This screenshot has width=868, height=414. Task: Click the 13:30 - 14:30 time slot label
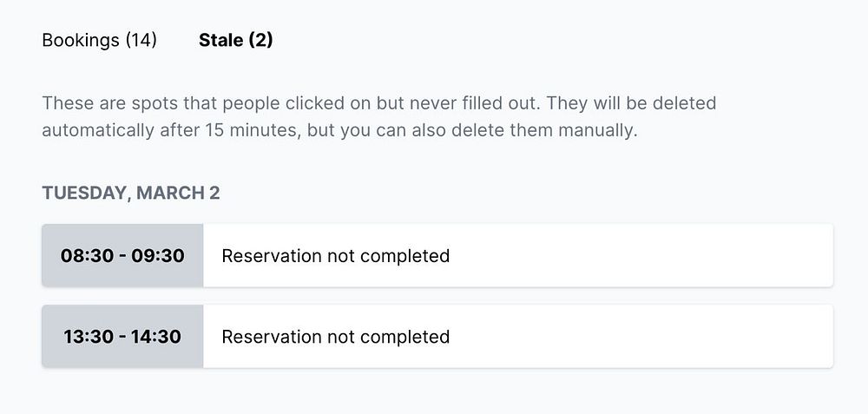[122, 337]
